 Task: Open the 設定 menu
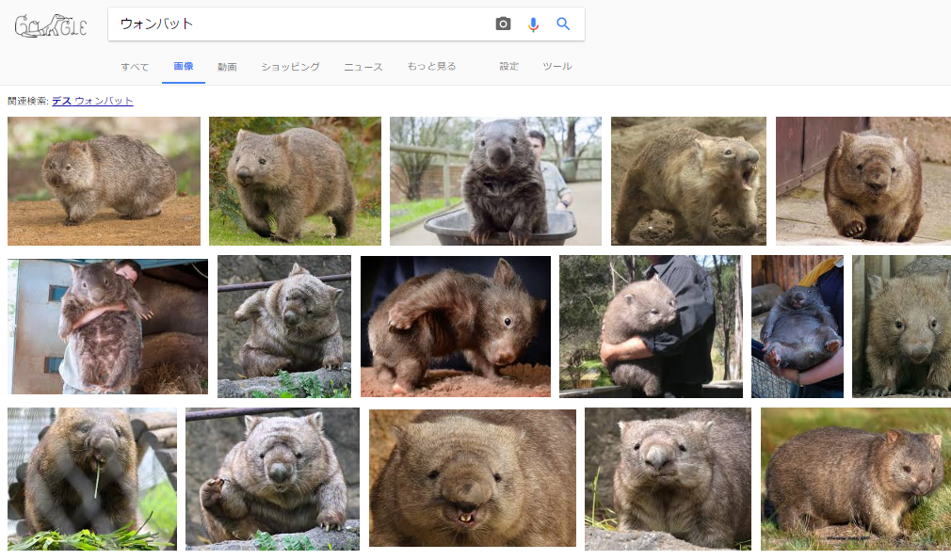tap(508, 66)
